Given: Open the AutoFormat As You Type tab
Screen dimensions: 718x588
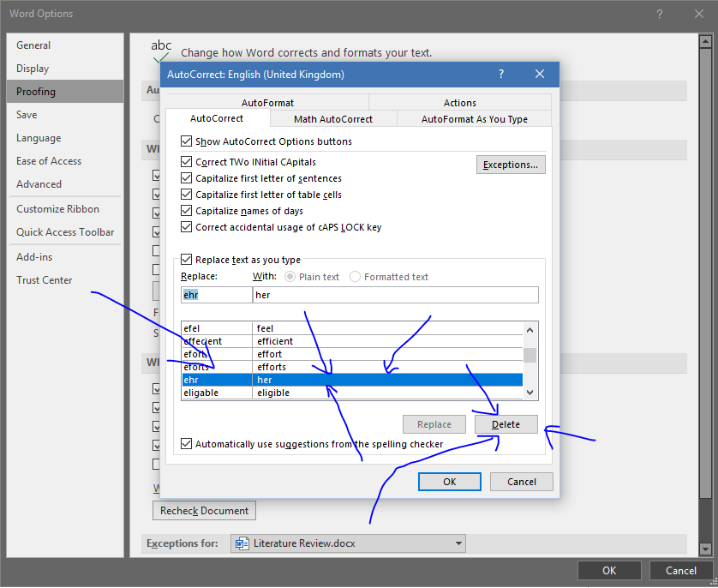Looking at the screenshot, I should coord(475,119).
